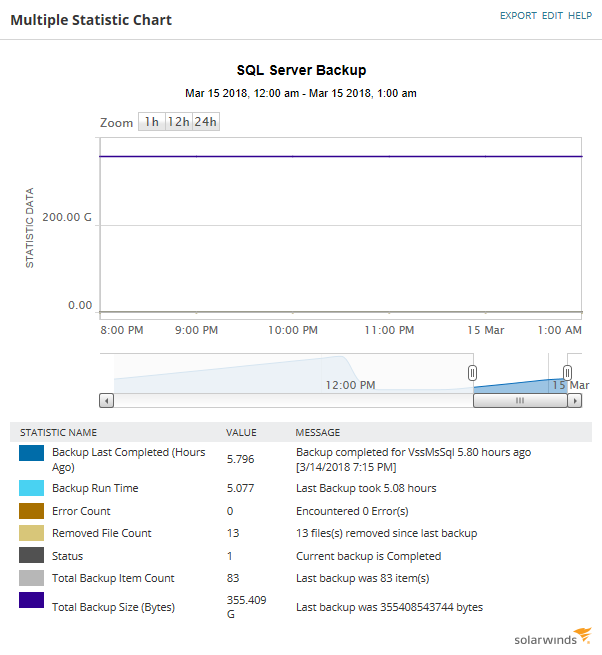Open the EDIT link
The image size is (602, 655).
point(552,15)
